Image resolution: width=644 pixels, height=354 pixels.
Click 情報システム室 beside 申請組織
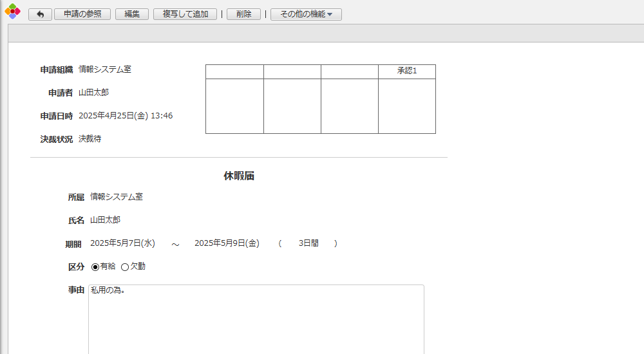click(105, 70)
